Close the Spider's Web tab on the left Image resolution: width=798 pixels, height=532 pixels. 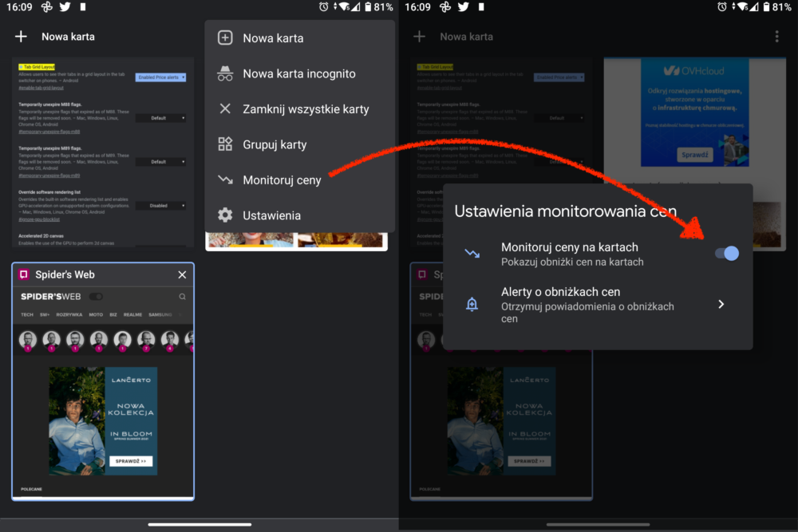click(x=182, y=274)
